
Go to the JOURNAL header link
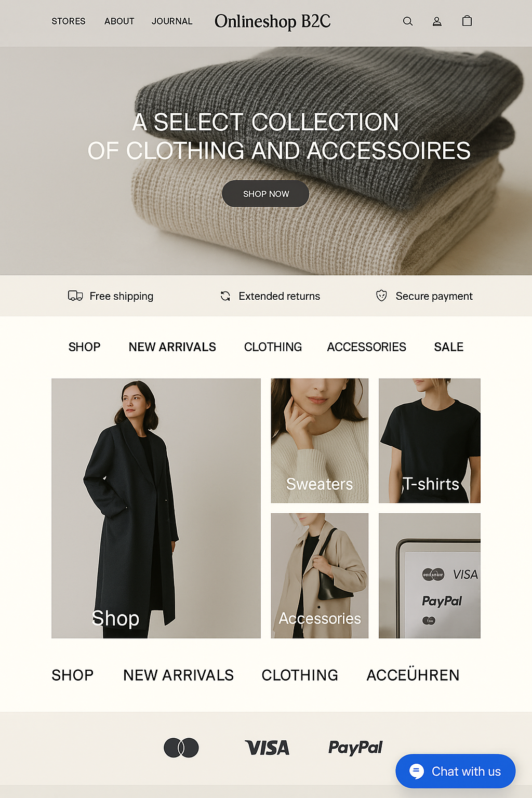click(x=172, y=21)
